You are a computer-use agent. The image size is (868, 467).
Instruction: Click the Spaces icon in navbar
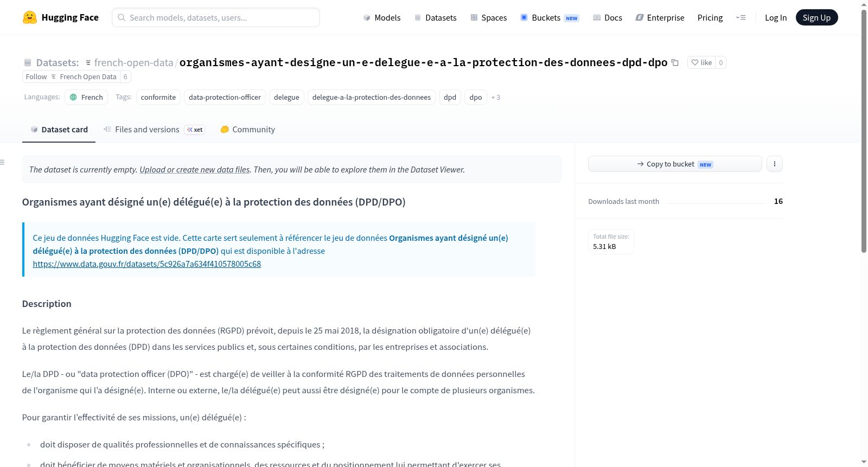click(474, 18)
